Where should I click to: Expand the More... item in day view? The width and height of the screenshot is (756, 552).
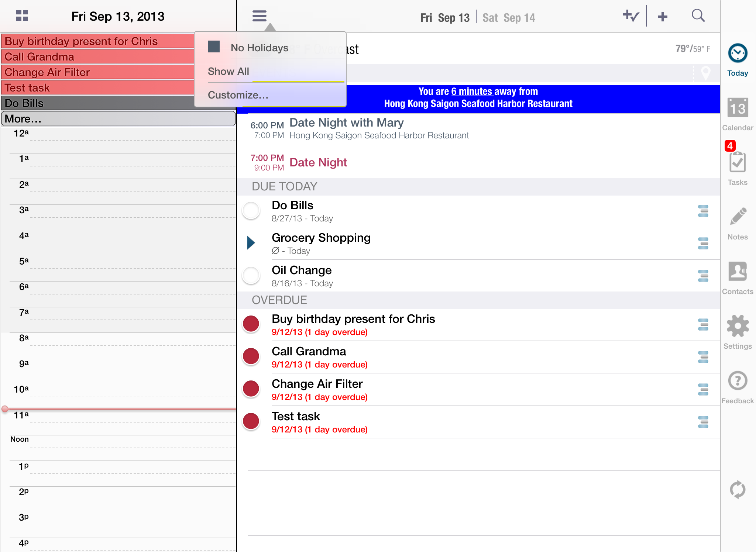tap(118, 118)
